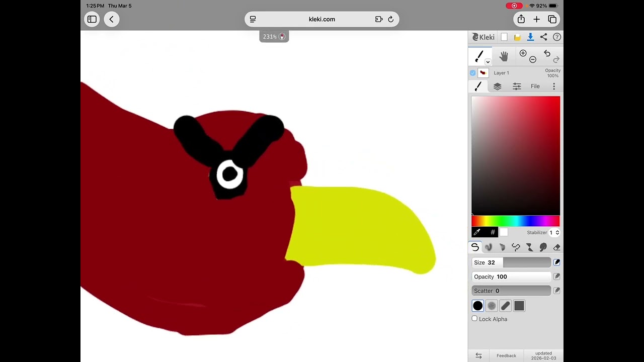Save the image with the download arrow
644x362 pixels.
point(530,37)
